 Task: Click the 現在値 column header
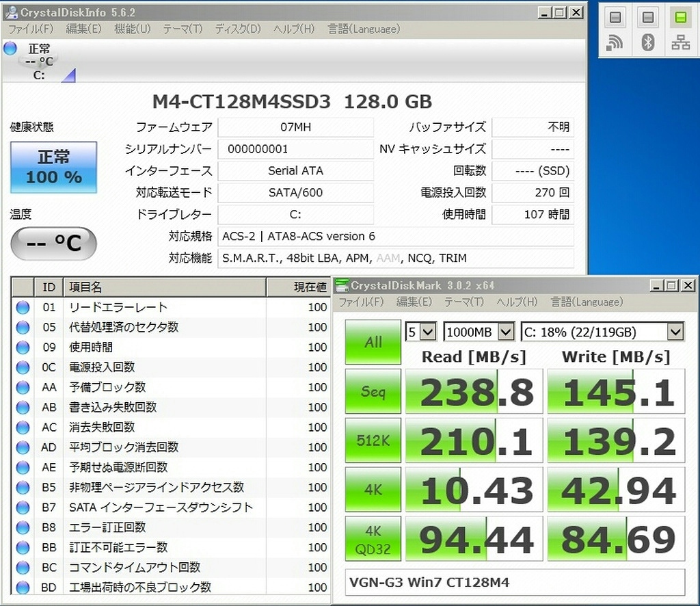point(299,287)
